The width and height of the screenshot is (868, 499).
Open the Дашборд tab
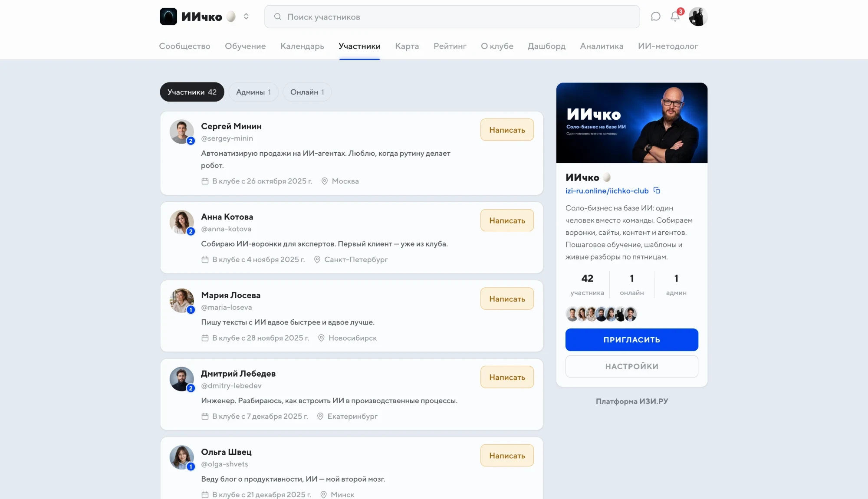click(546, 46)
